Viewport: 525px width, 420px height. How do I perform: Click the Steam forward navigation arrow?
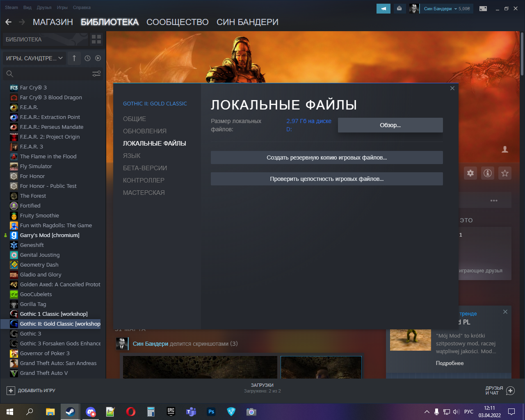coord(22,22)
